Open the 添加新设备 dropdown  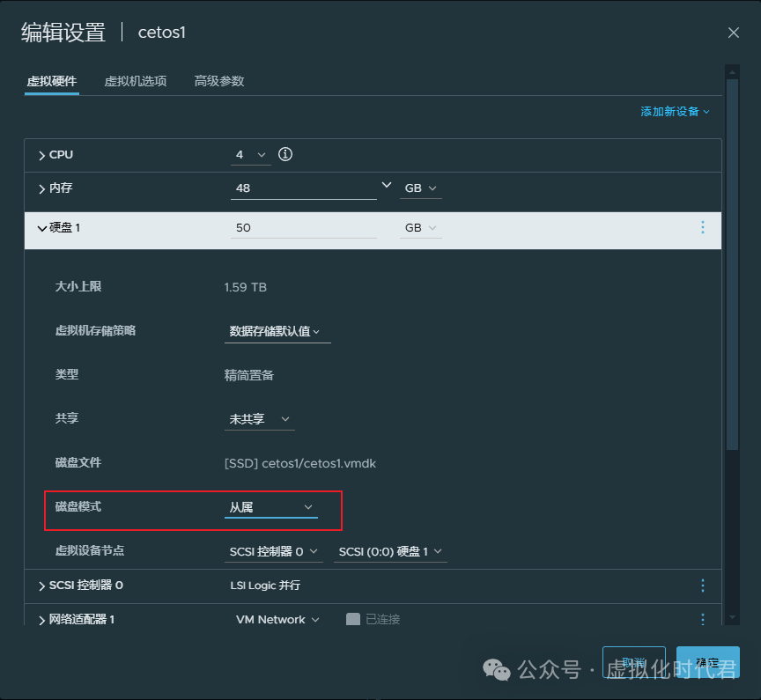(x=676, y=111)
